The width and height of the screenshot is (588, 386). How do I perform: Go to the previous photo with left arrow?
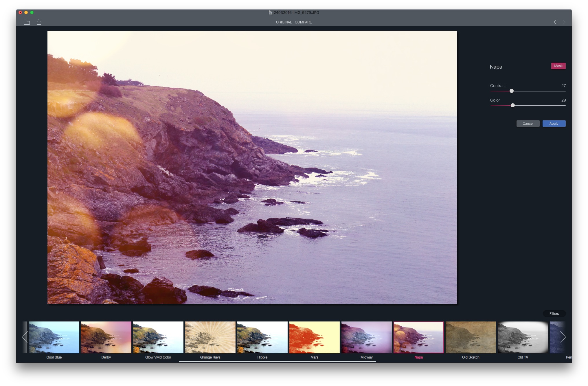click(555, 22)
